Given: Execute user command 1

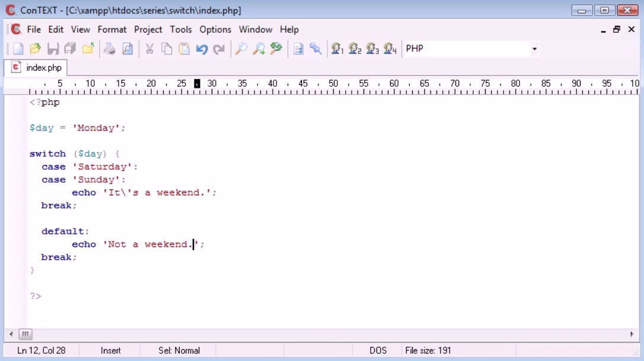Looking at the screenshot, I should point(338,49).
